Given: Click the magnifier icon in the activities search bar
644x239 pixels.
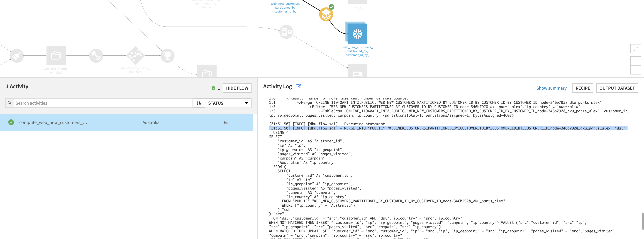Looking at the screenshot, I should (x=9, y=103).
